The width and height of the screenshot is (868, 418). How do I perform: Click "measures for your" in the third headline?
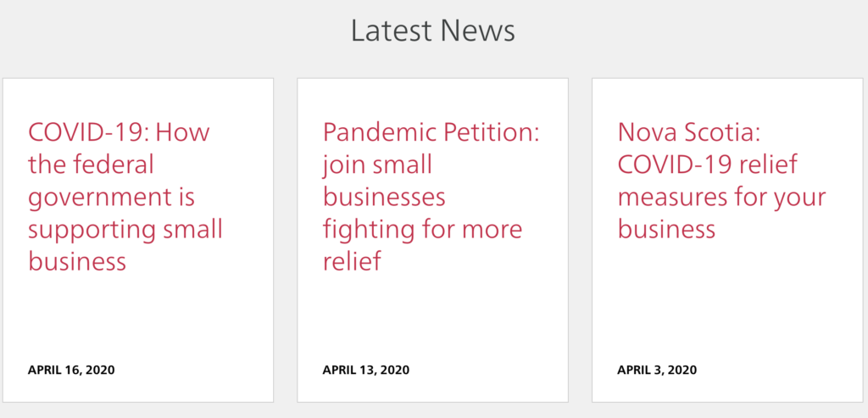pyautogui.click(x=721, y=198)
